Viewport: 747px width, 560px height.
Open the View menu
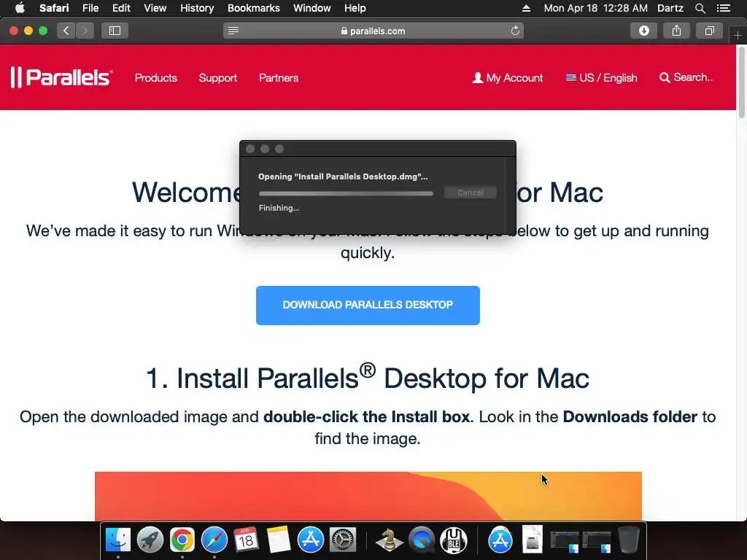(155, 8)
